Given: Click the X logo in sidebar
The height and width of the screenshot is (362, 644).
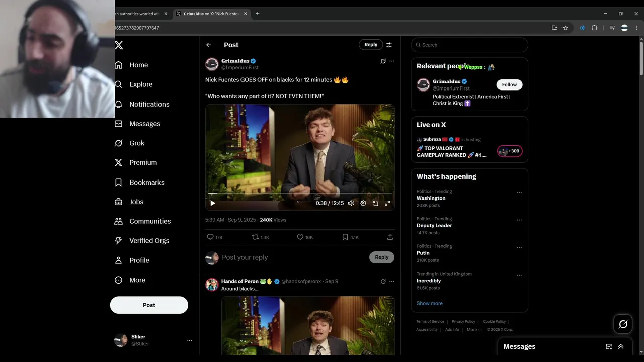Looking at the screenshot, I should pyautogui.click(x=119, y=45).
